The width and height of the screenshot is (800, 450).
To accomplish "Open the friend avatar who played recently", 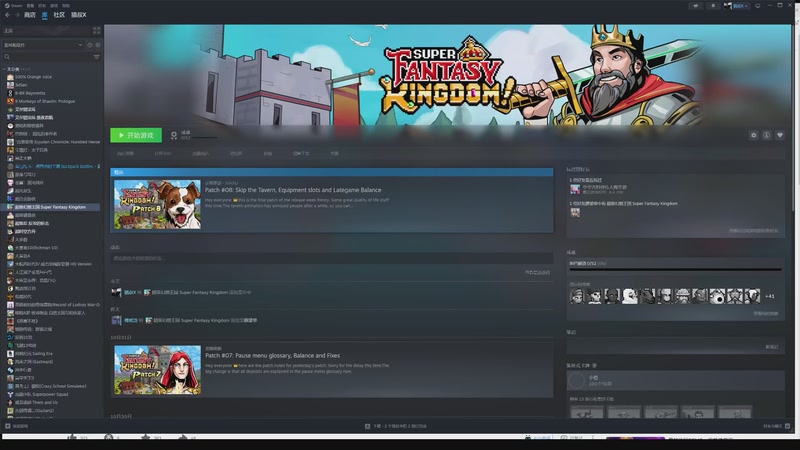I will click(575, 190).
